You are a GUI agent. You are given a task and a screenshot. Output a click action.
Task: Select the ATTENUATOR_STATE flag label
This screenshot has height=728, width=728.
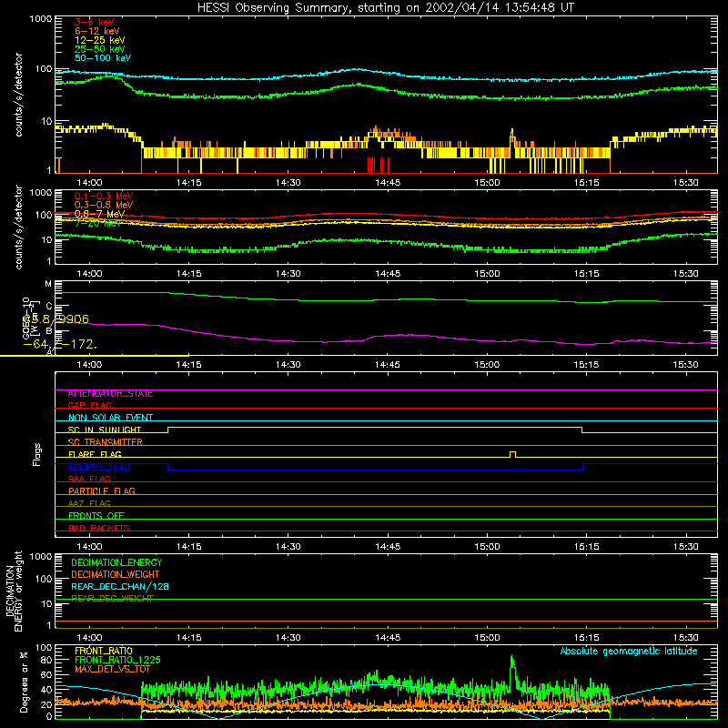[110, 394]
